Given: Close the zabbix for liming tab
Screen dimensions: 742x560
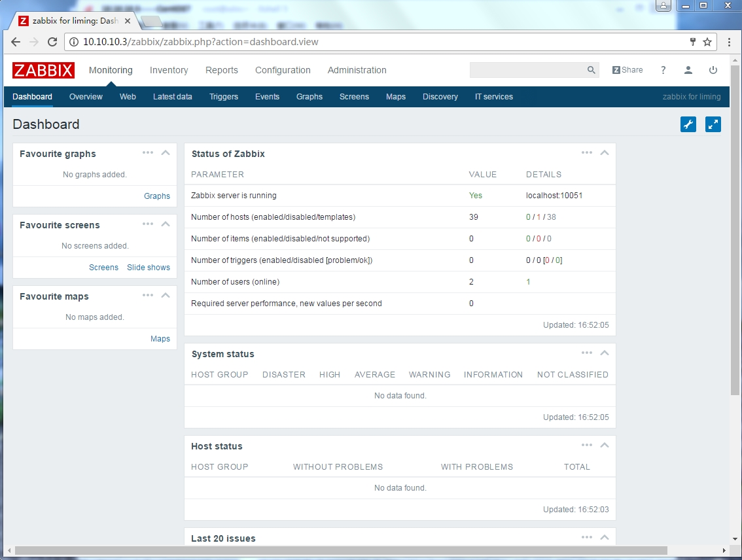Looking at the screenshot, I should 128,21.
